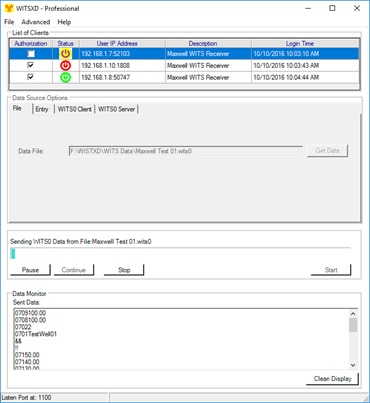
Task: Click the green power status icon for 192.168.1.8
Action: 66,77
